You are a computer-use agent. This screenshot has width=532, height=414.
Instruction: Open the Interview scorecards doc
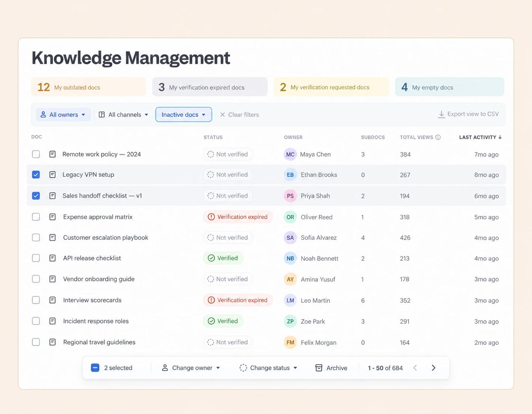click(92, 300)
